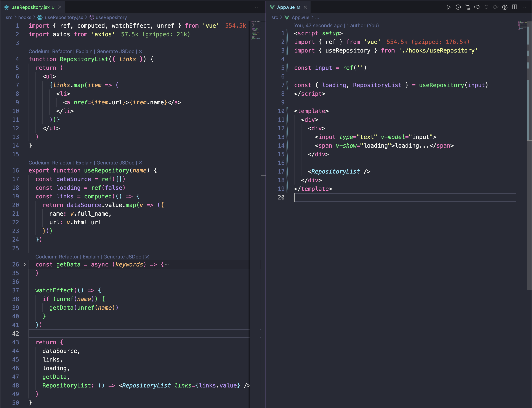
Task: Open blame lens 'You, 47 seconds ago'
Action: [x=318, y=25]
